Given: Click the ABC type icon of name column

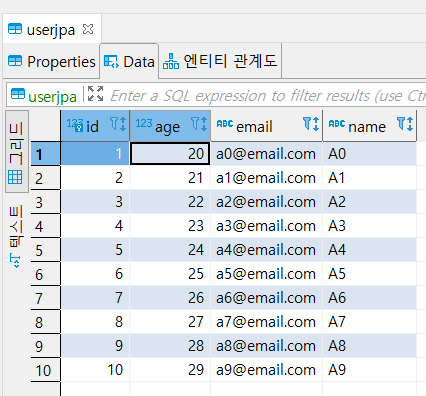Looking at the screenshot, I should pyautogui.click(x=337, y=124).
